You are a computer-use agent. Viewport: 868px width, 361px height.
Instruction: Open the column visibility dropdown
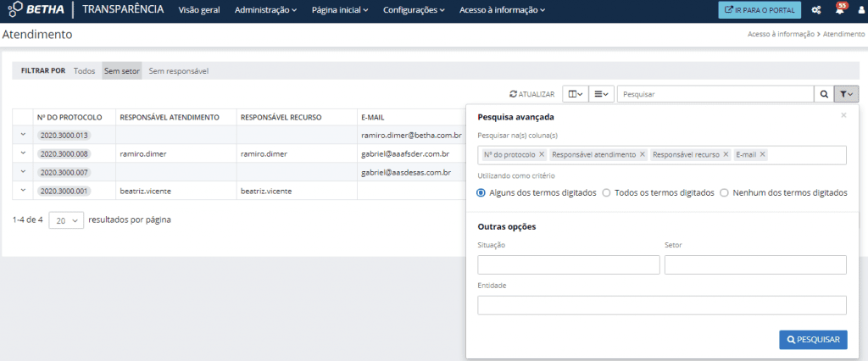click(x=575, y=94)
